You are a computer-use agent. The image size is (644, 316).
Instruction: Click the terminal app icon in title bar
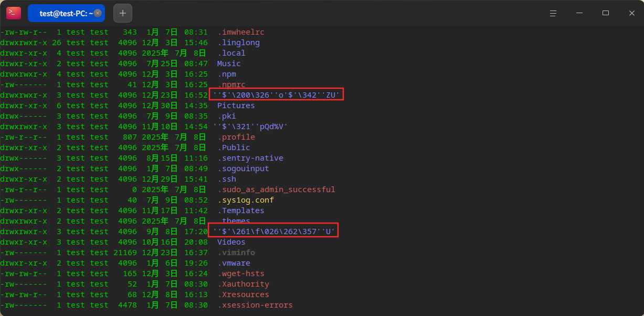[x=14, y=13]
